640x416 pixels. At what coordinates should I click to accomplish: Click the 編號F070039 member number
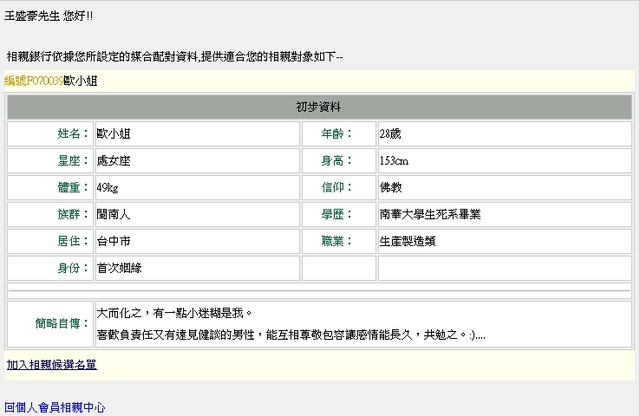coord(33,80)
